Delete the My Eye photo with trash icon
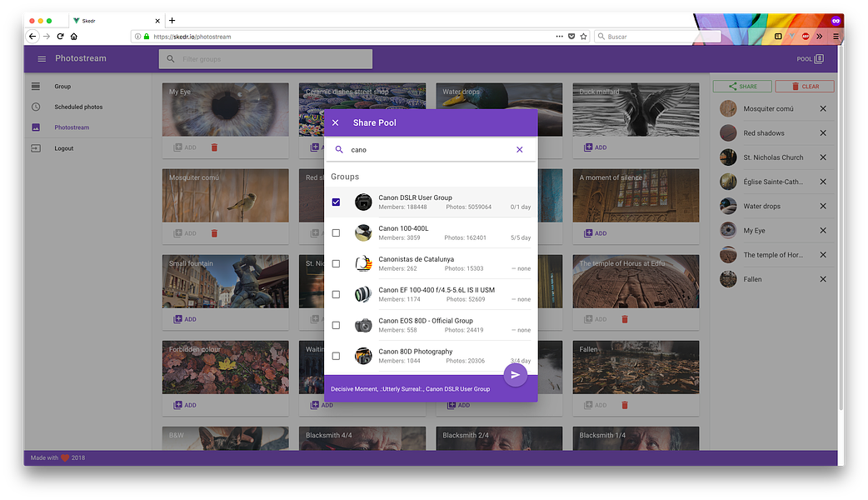The width and height of the screenshot is (868, 500). point(214,147)
